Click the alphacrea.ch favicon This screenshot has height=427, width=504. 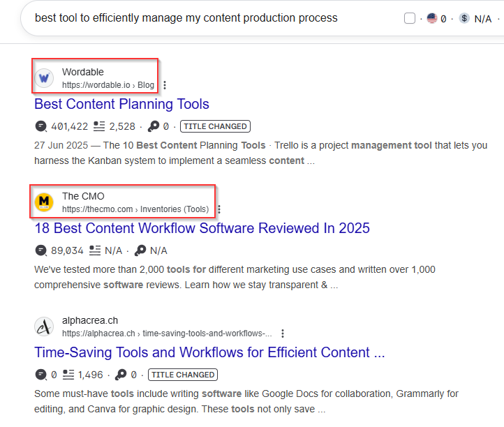tap(44, 327)
